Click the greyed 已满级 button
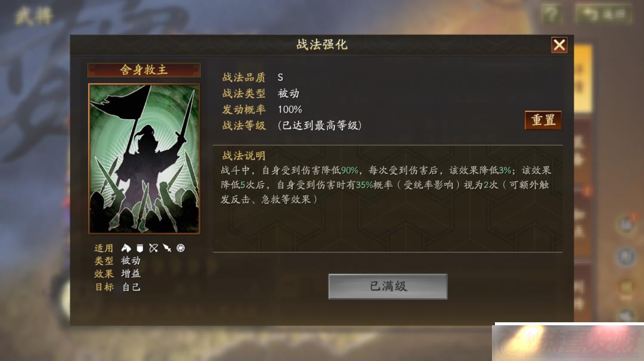 click(388, 287)
